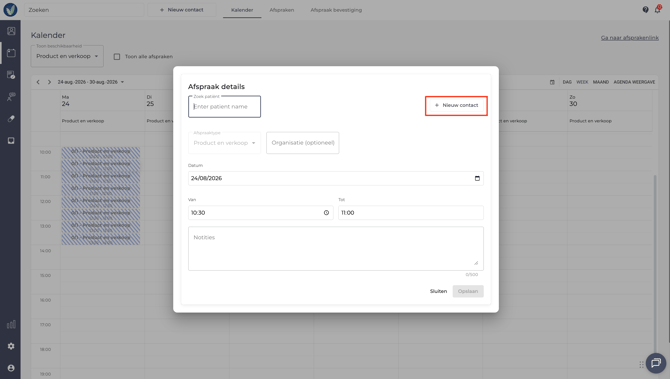Open the Afspraaktype dropdown in dialog
The width and height of the screenshot is (670, 379).
224,143
